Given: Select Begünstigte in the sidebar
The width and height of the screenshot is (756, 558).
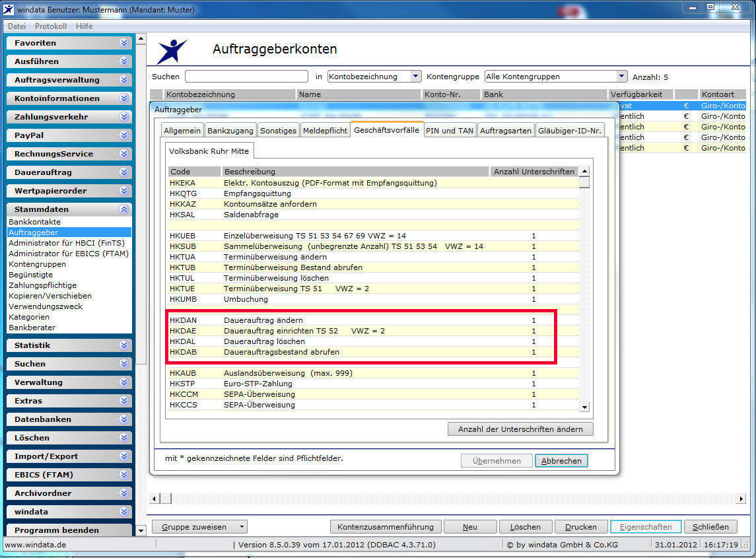Looking at the screenshot, I should coord(31,275).
